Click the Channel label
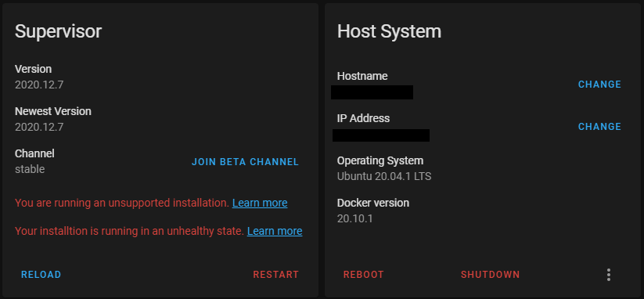 tap(34, 153)
